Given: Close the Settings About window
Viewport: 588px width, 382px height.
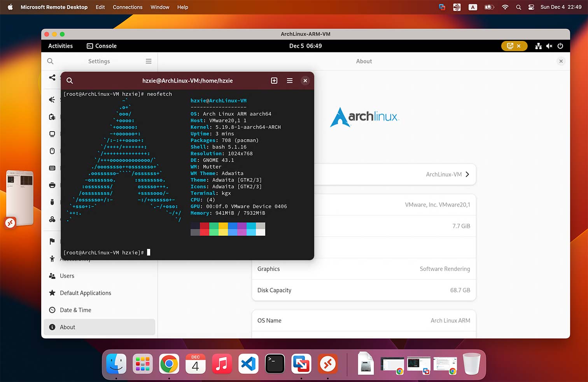Looking at the screenshot, I should [x=561, y=61].
